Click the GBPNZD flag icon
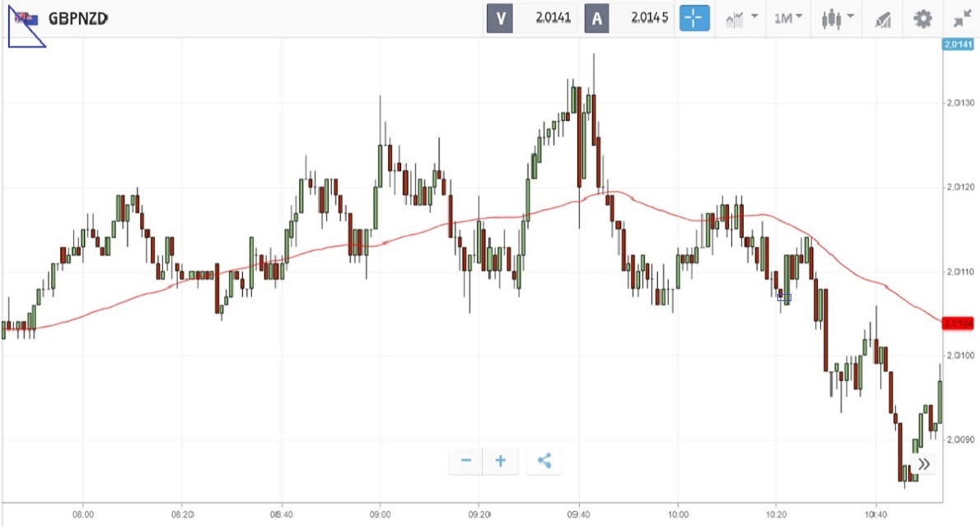Screen dimensions: 980x530 (27, 20)
